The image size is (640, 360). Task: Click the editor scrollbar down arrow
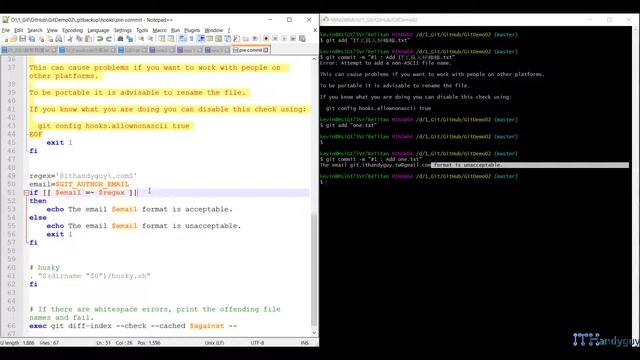point(314,333)
